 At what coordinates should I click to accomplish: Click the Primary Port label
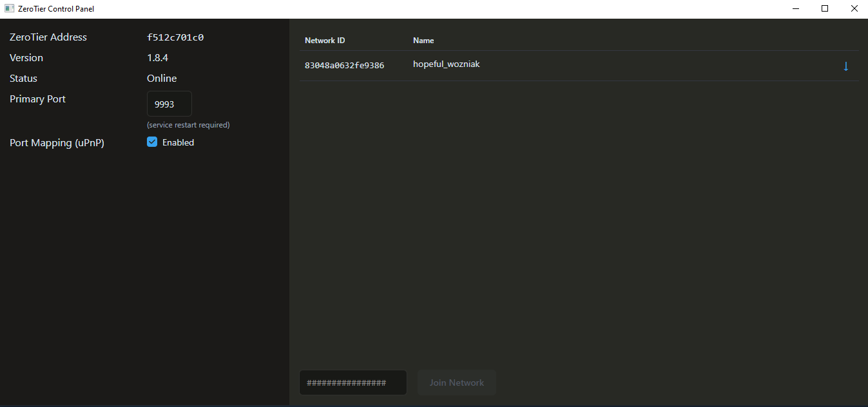(x=37, y=99)
